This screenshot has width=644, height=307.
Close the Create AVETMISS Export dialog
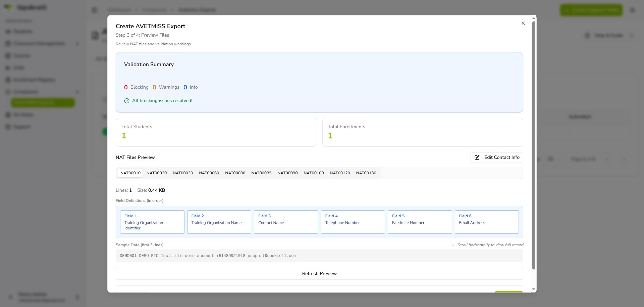pos(523,23)
